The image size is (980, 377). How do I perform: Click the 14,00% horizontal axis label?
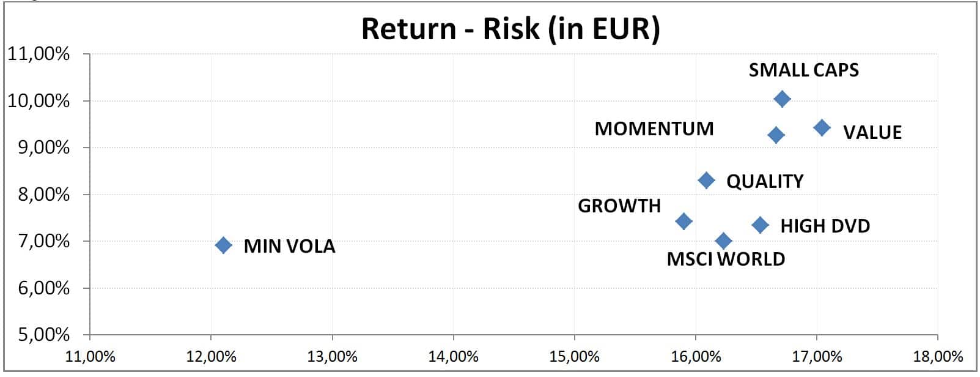tap(453, 356)
